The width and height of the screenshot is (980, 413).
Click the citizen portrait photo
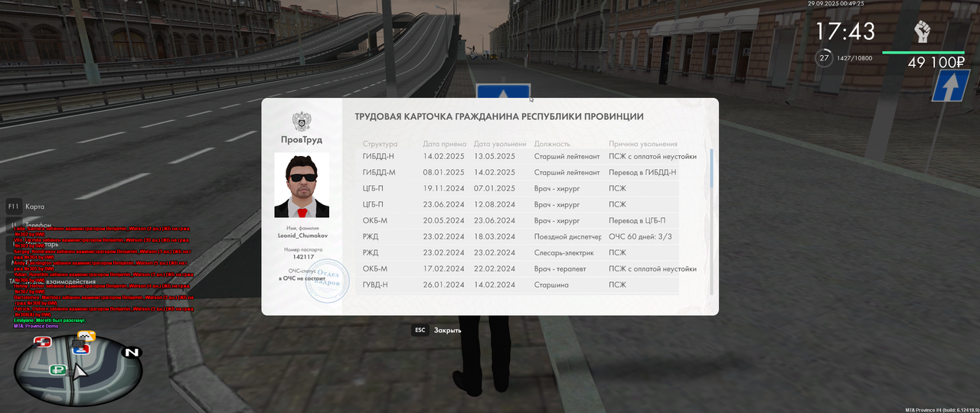(302, 185)
